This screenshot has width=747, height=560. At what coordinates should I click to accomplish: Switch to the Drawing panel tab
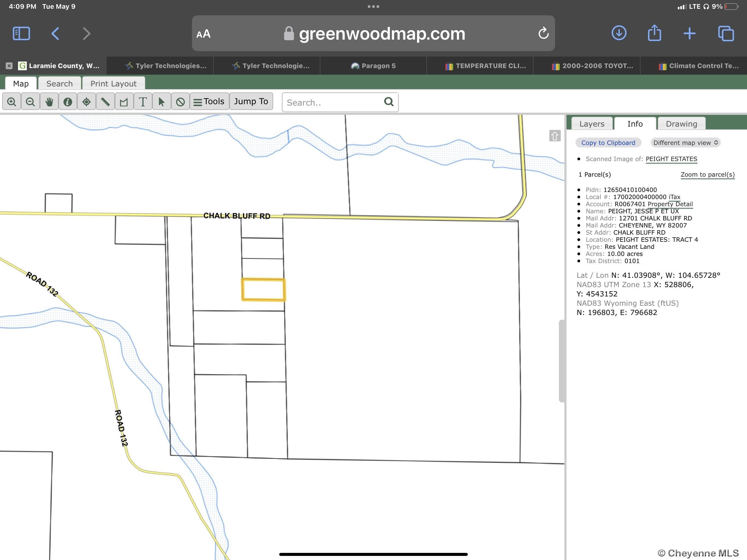681,124
